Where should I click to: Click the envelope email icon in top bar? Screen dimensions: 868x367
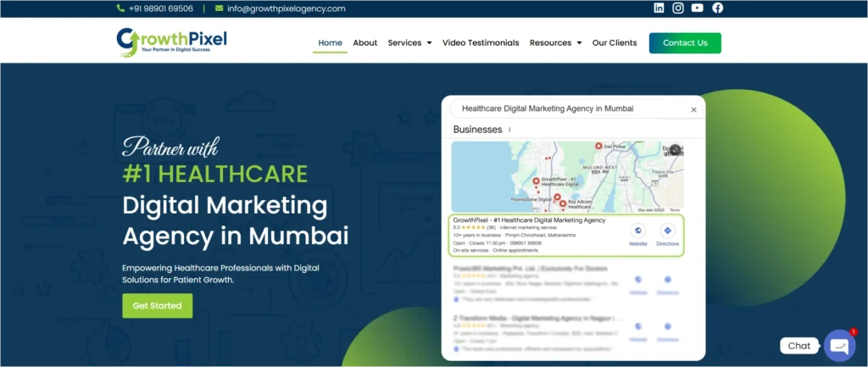[220, 8]
